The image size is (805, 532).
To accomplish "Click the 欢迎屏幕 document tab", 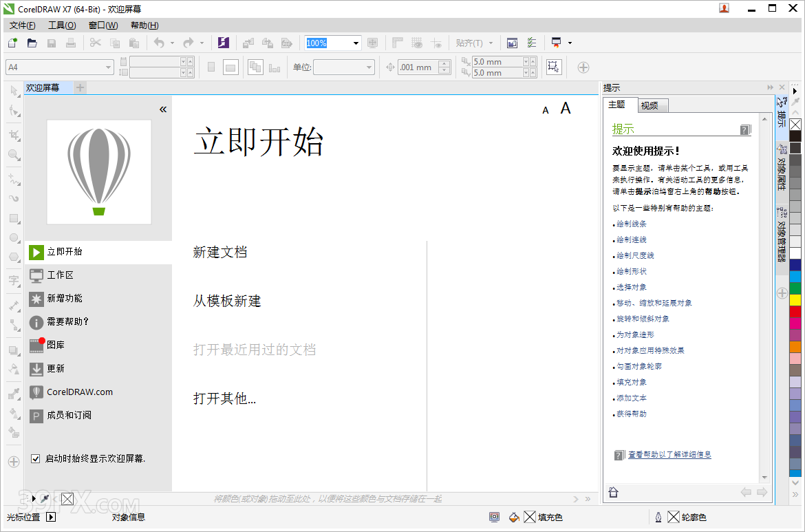I will [x=48, y=88].
